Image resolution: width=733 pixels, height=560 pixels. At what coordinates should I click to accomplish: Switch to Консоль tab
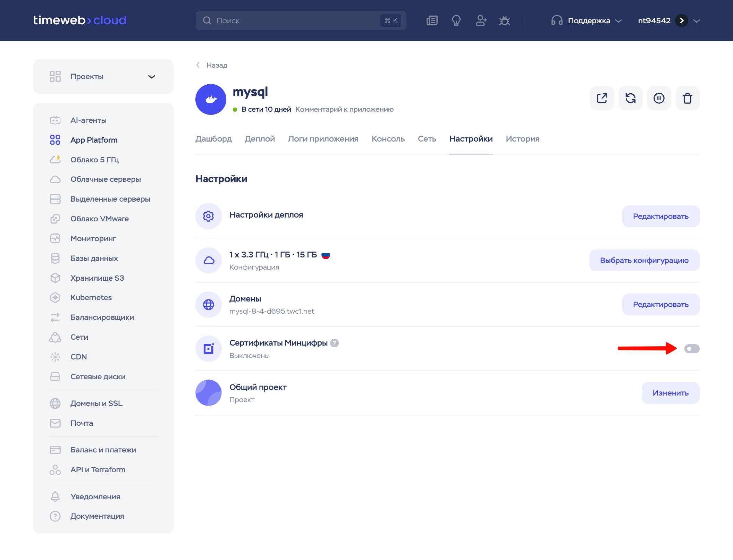point(388,139)
